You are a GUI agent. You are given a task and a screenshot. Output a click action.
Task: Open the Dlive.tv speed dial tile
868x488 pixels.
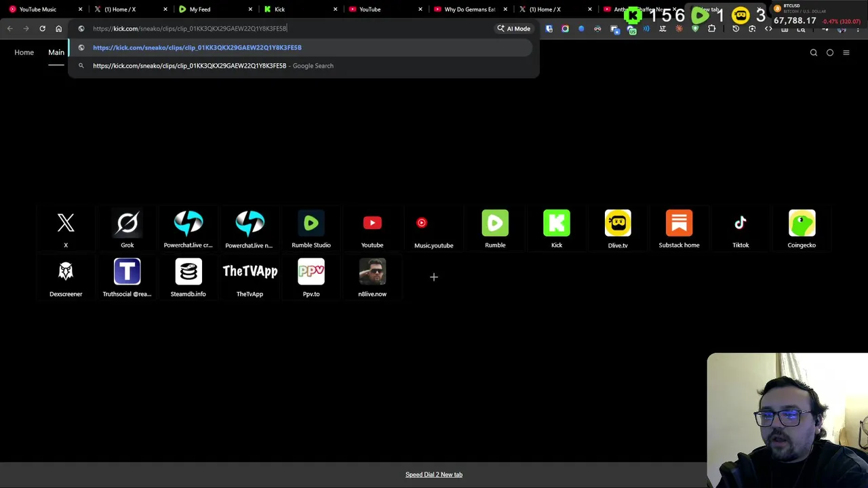click(618, 229)
